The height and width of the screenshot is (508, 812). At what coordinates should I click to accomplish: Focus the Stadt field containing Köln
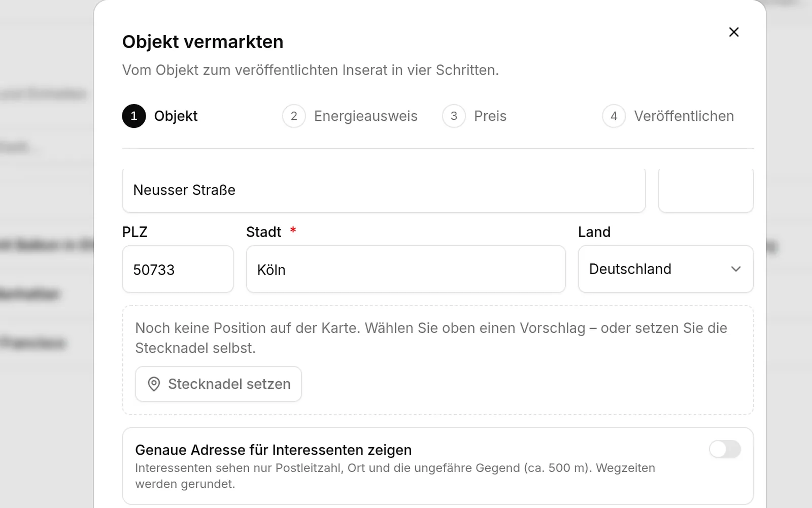click(x=406, y=269)
